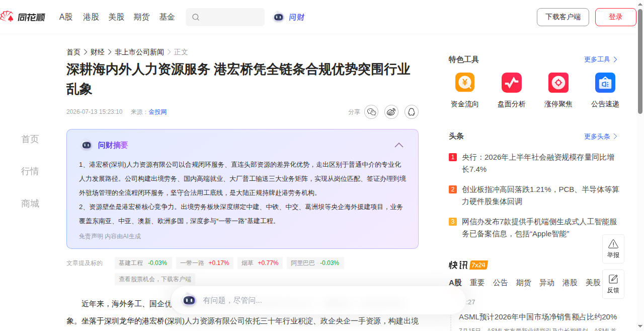Click the 有问题，尽管问 input bar
This screenshot has height=331, width=644.
[x=318, y=300]
